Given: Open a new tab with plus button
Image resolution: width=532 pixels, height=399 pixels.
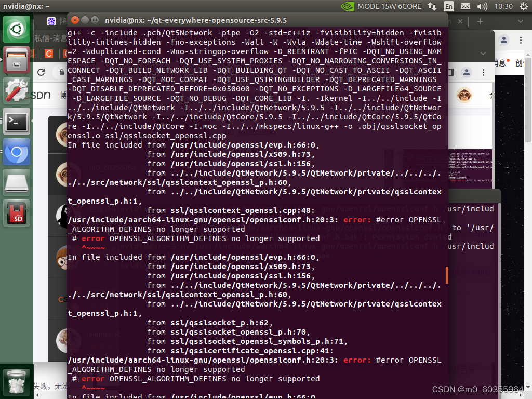Looking at the screenshot, I should pos(480,21).
